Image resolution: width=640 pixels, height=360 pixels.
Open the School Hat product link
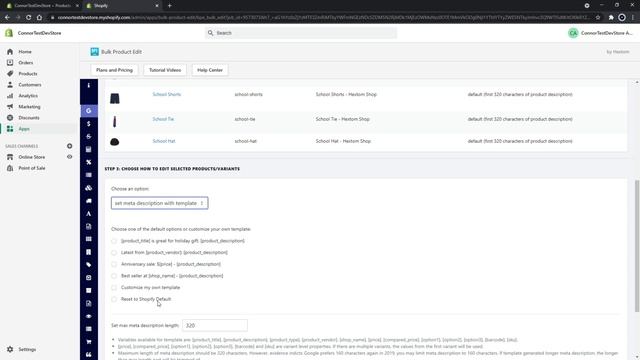(x=164, y=141)
